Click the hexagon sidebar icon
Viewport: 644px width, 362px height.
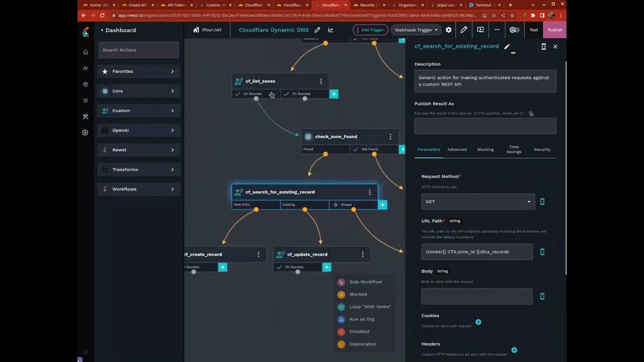pos(86,101)
